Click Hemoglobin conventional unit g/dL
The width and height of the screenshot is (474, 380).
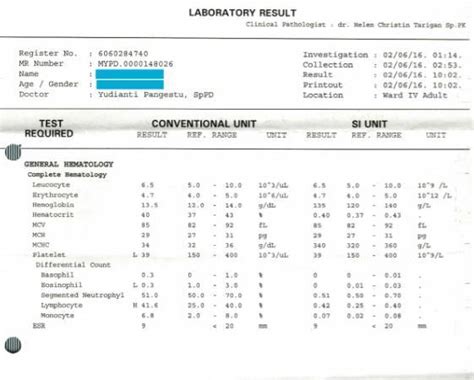(x=267, y=205)
